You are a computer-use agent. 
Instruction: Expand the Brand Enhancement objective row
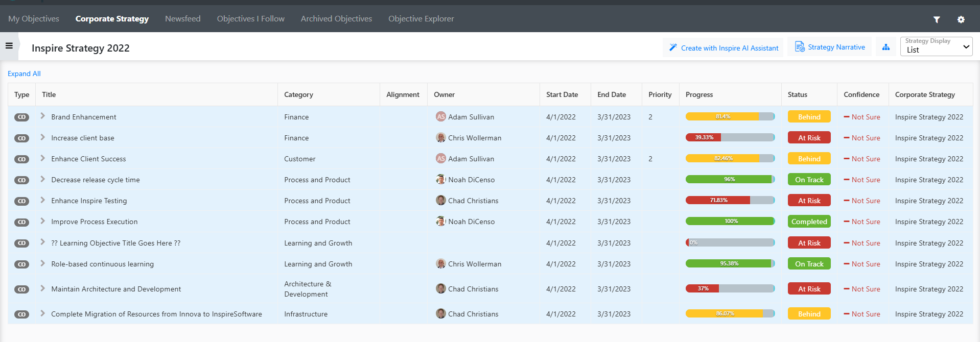(x=43, y=116)
